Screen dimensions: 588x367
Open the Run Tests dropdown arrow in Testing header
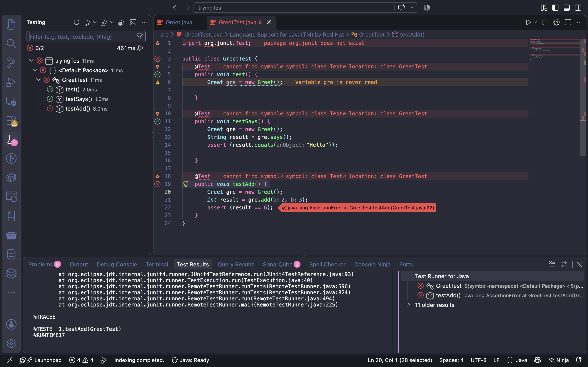click(x=95, y=22)
